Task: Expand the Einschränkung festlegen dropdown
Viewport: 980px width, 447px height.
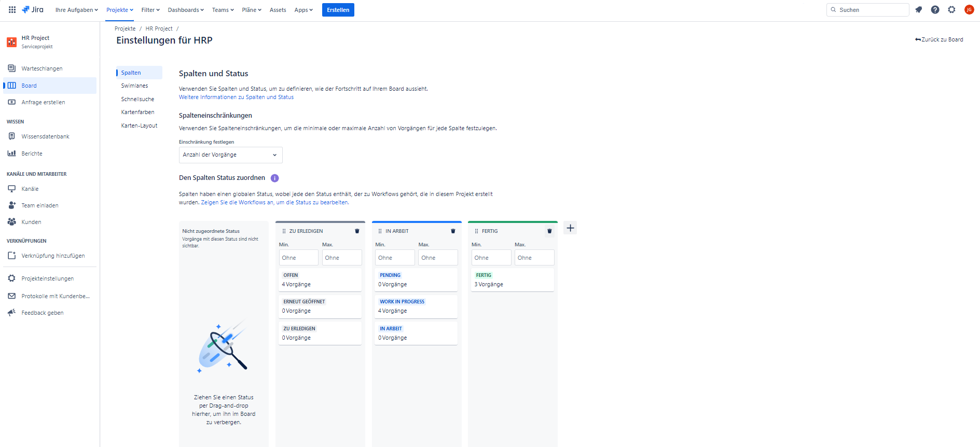Action: [x=230, y=155]
